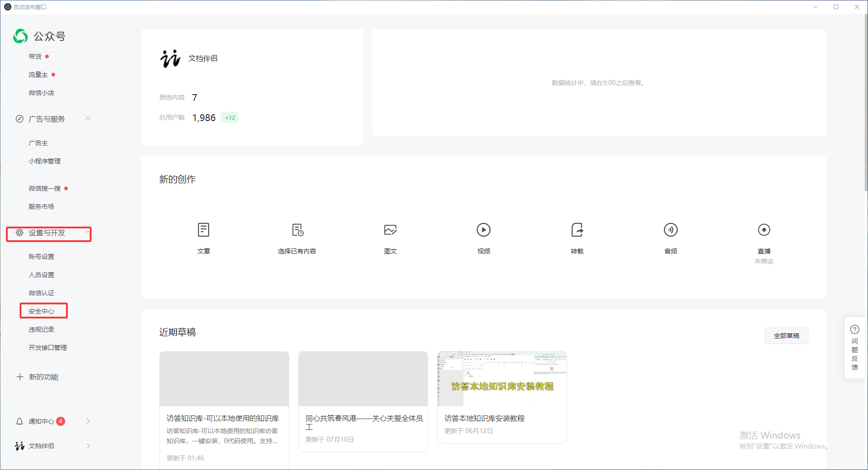Select 违规记录 violation records
The height and width of the screenshot is (470, 868).
tap(41, 329)
